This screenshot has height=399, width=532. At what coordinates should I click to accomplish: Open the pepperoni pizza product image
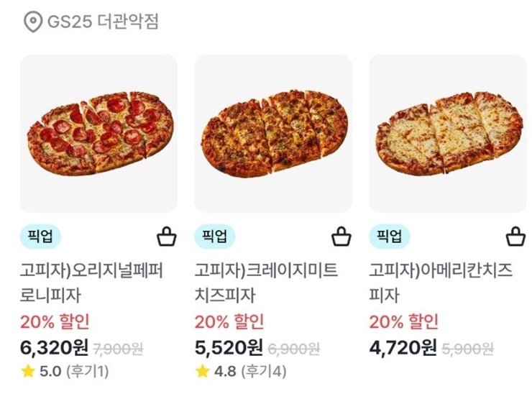(x=98, y=134)
